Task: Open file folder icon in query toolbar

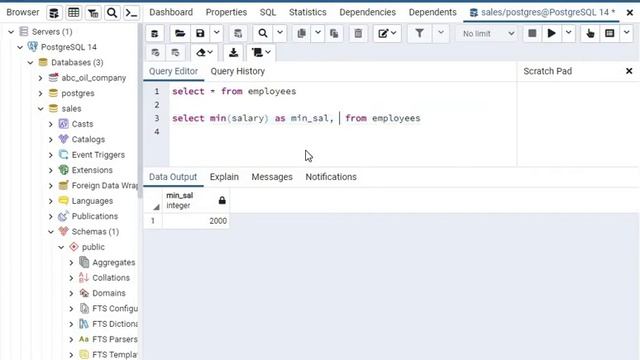Action: (x=180, y=33)
